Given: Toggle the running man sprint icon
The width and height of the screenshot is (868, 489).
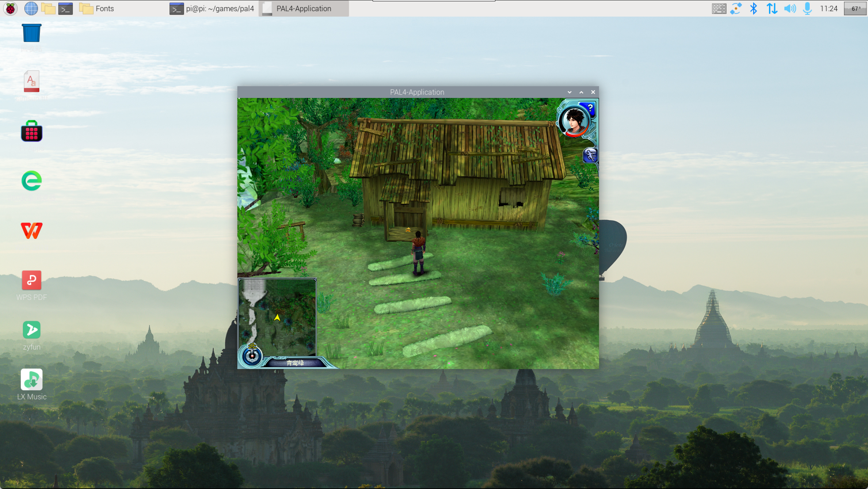Looking at the screenshot, I should pos(590,156).
